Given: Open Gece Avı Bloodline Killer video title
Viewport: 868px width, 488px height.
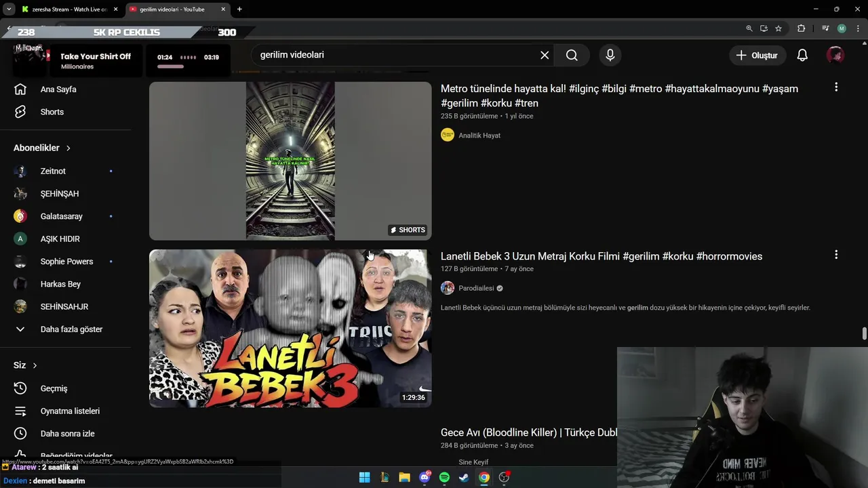Looking at the screenshot, I should (x=528, y=432).
